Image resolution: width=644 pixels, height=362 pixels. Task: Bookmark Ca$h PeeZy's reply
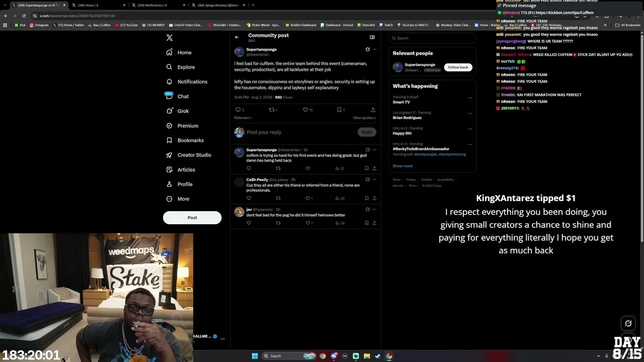pos(367,198)
